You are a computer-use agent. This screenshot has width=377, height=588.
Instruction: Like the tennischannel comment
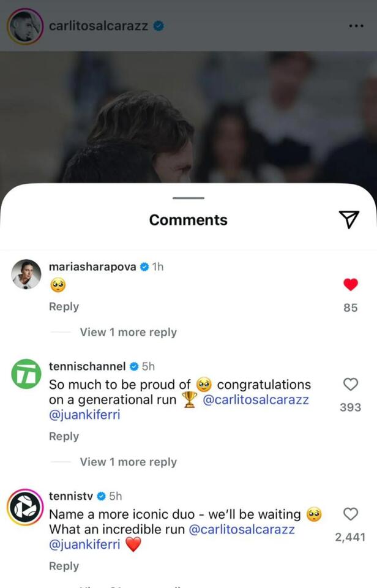pos(350,384)
